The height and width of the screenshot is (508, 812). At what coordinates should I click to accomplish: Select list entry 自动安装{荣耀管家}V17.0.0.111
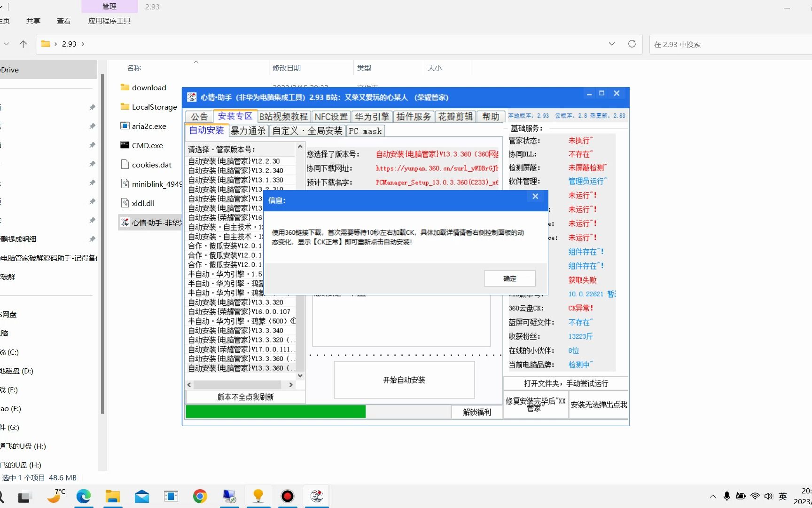click(242, 349)
